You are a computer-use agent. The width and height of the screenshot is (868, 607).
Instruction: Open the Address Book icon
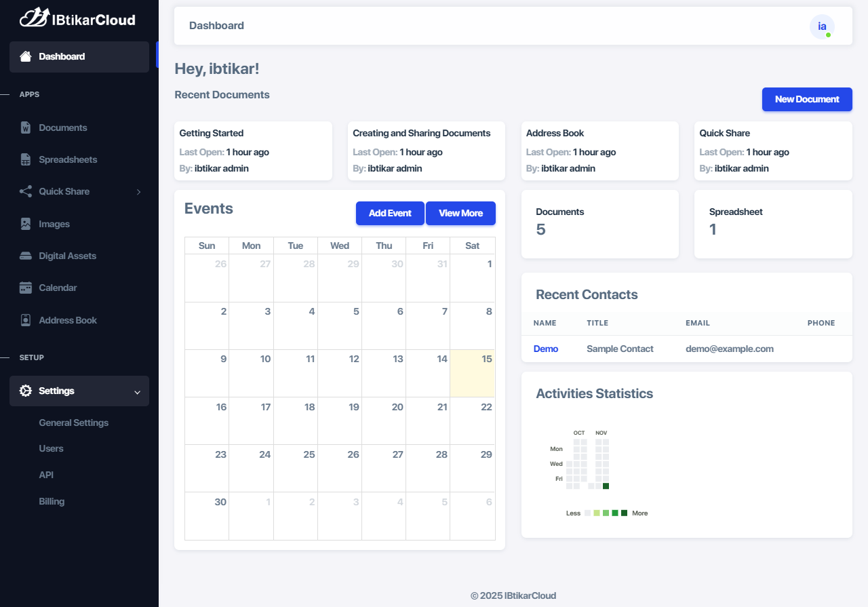point(25,319)
